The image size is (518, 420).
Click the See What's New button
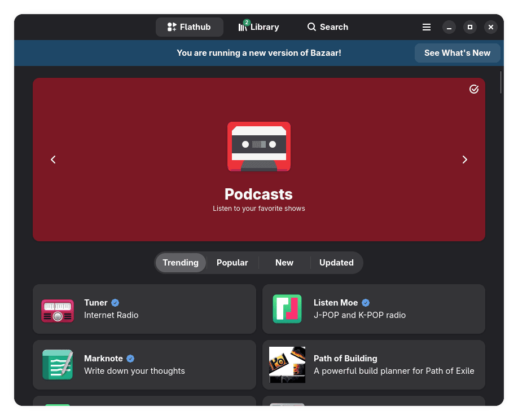tap(457, 53)
